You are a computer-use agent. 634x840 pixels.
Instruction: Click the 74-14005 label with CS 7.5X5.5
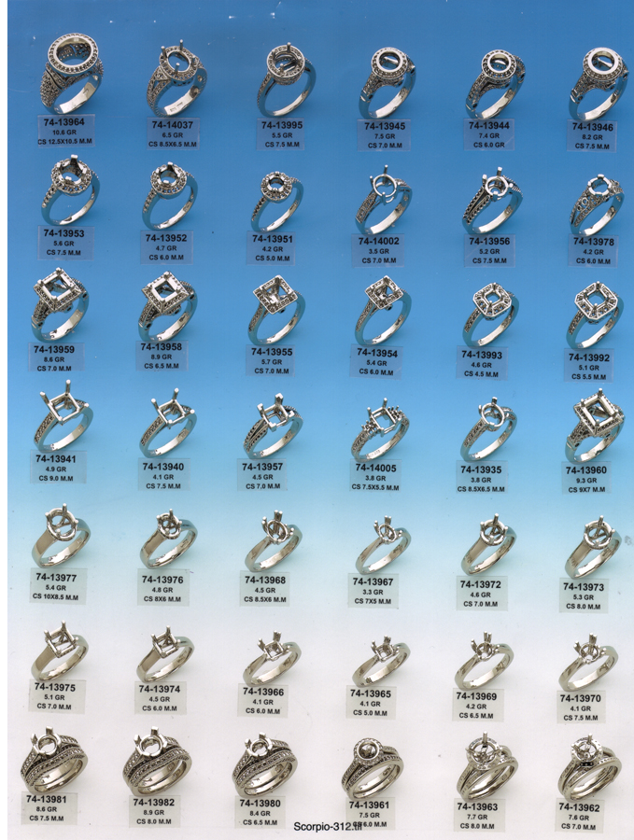coord(375,477)
